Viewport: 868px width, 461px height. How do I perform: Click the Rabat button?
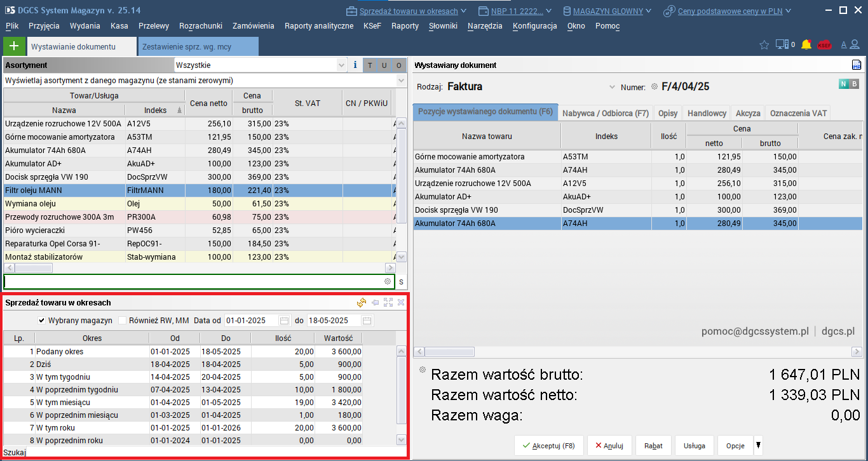653,446
